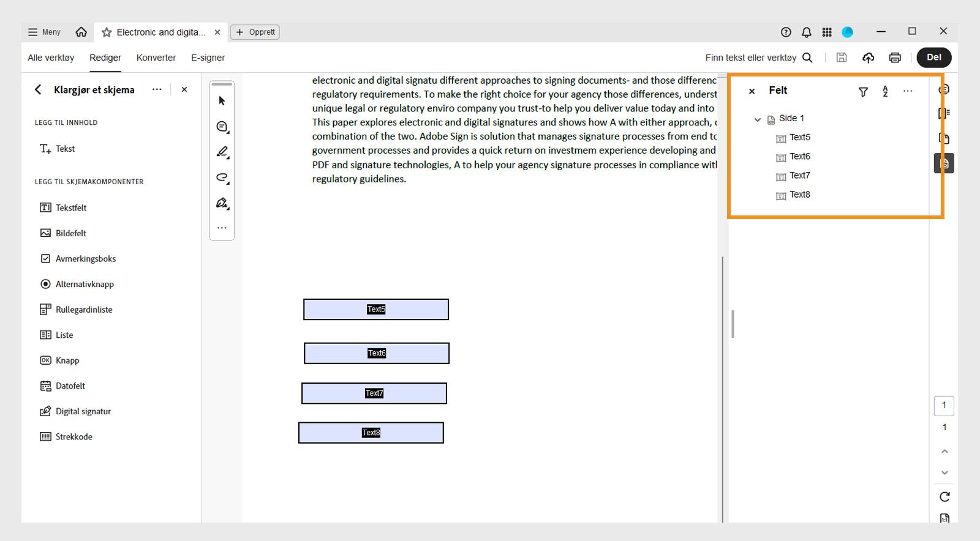
Task: Open the Meny hamburger menu
Action: coord(44,32)
